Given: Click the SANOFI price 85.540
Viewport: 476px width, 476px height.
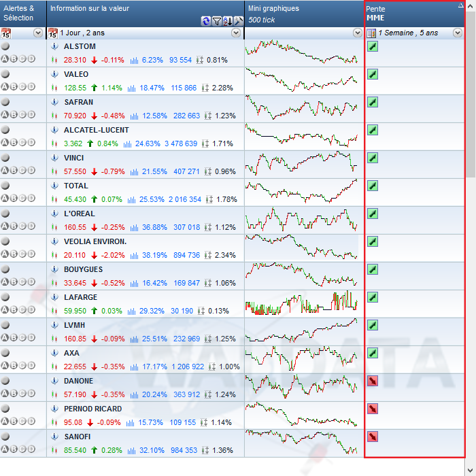Looking at the screenshot, I should (x=75, y=450).
